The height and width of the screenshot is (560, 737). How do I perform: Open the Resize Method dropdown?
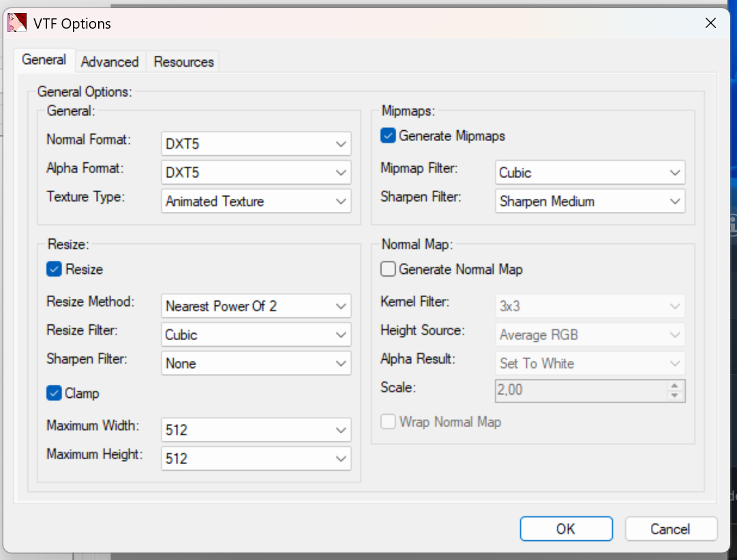pyautogui.click(x=256, y=307)
